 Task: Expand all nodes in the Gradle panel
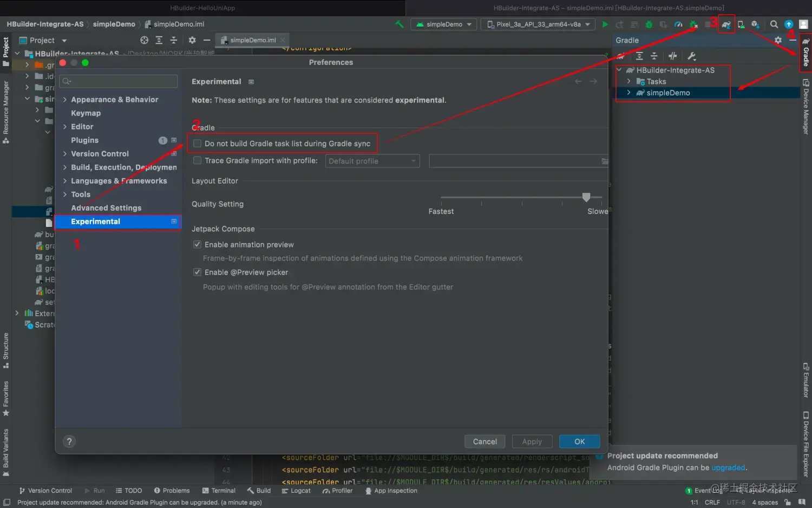coord(639,56)
